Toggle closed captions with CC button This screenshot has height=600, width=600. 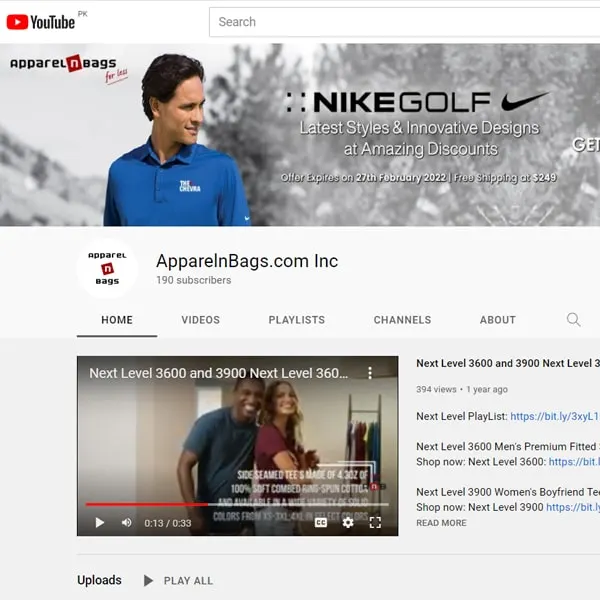click(321, 522)
